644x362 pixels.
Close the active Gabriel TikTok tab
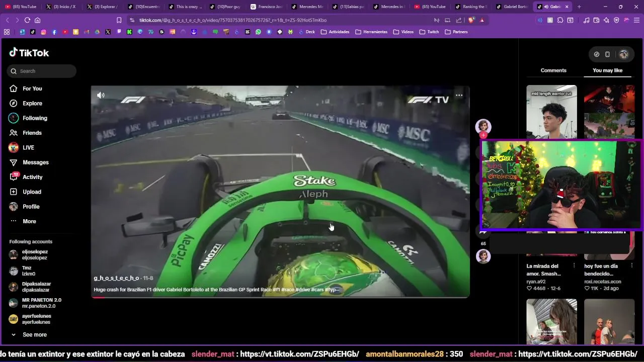click(567, 7)
